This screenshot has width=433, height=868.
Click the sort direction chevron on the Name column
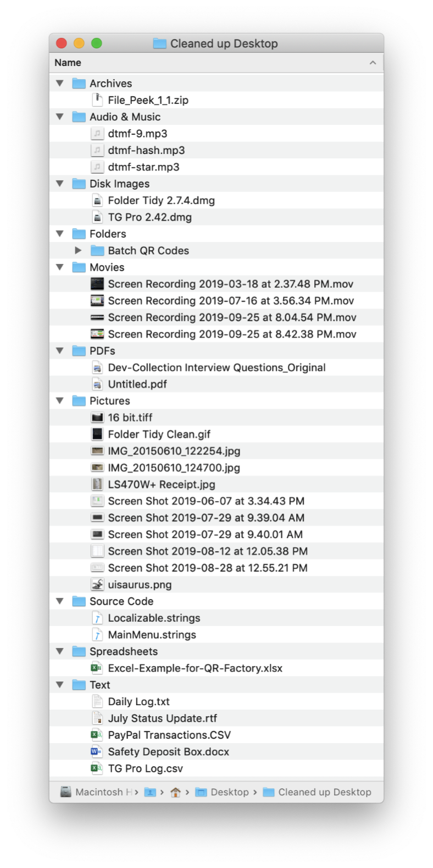pos(371,62)
